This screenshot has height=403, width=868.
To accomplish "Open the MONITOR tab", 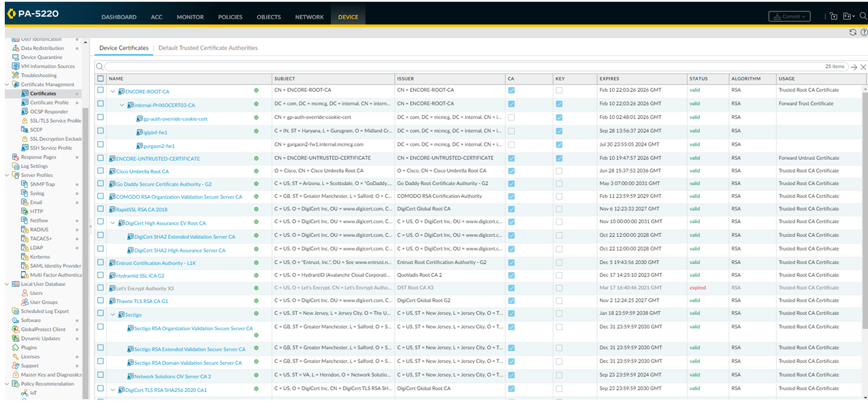I will 190,17.
